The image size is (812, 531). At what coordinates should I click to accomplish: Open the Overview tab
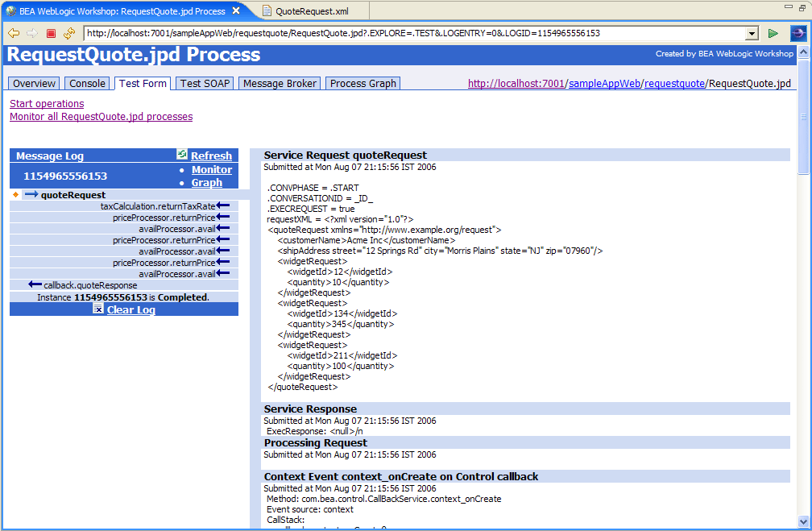[34, 84]
